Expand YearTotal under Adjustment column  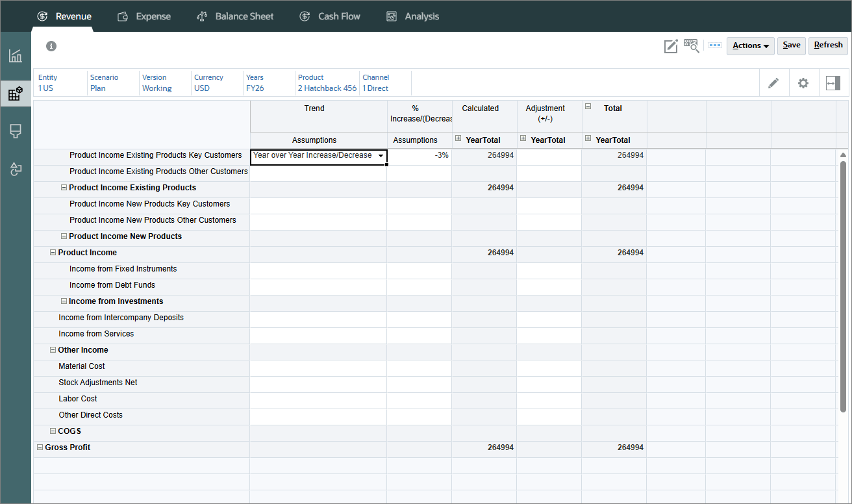click(x=523, y=138)
